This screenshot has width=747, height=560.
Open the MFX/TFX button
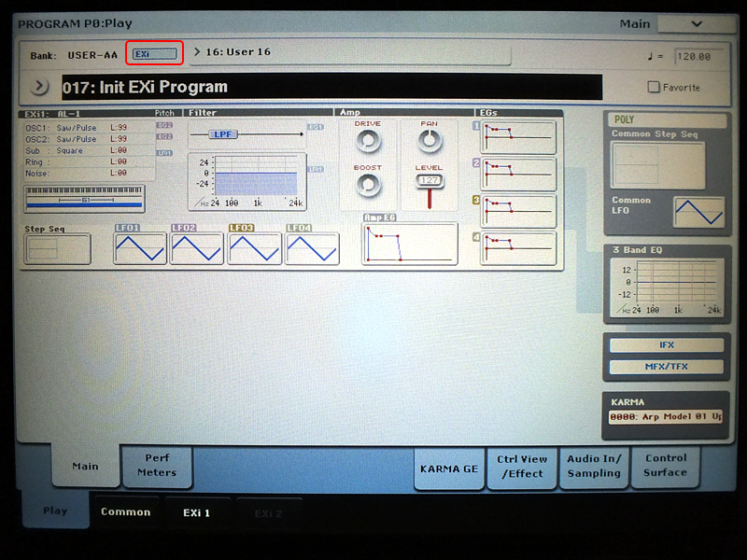click(667, 366)
